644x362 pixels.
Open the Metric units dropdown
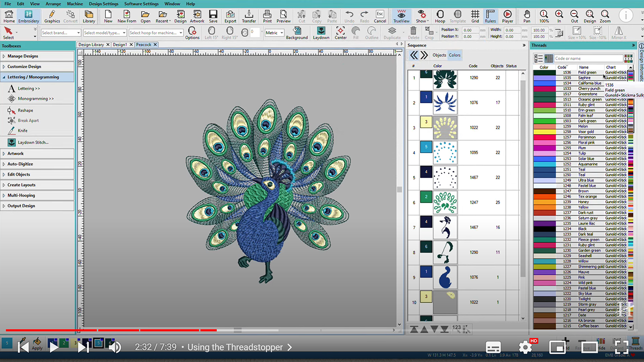tap(274, 33)
